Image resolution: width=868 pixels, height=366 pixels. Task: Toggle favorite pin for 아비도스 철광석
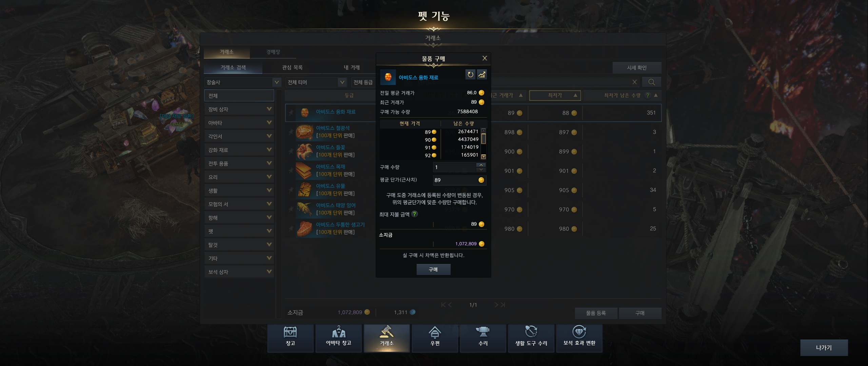point(291,132)
